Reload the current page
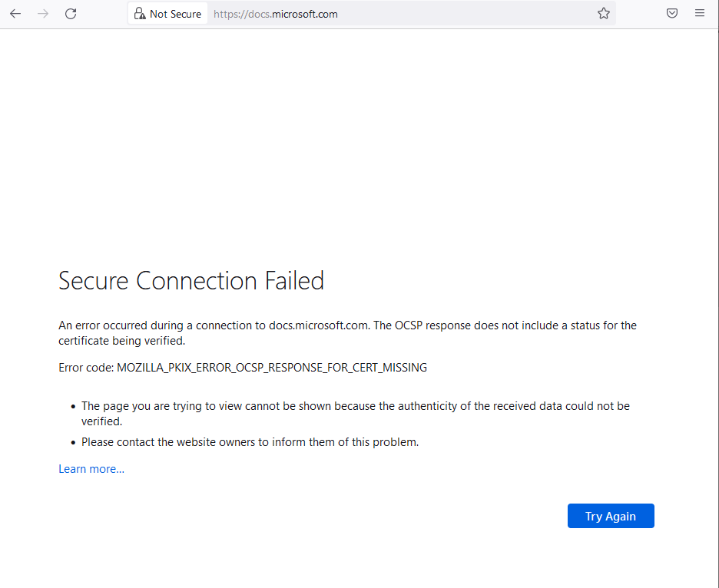Image resolution: width=719 pixels, height=588 pixels. (71, 13)
